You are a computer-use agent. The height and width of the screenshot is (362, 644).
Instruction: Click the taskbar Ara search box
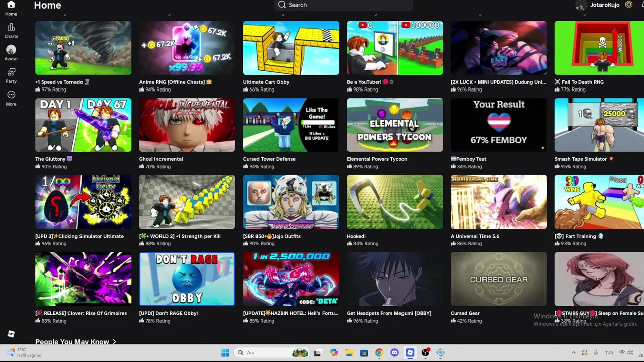click(273, 353)
